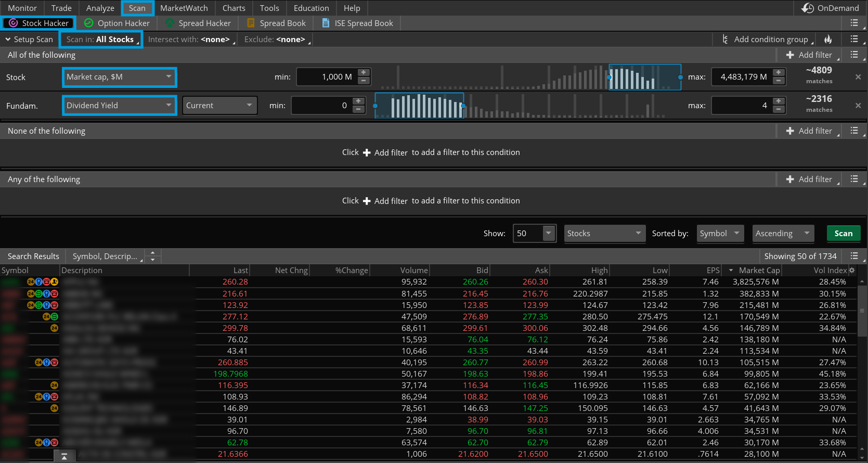The image size is (868, 463).
Task: Click the Option Hacker green icon
Action: 88,23
